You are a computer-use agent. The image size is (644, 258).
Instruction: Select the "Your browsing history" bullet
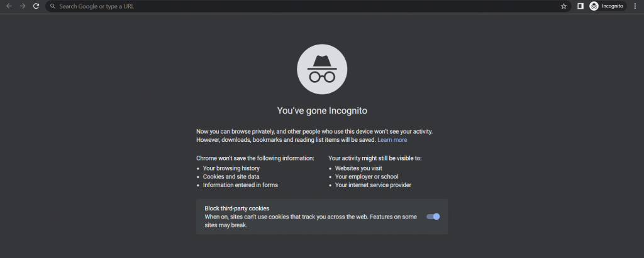[231, 168]
